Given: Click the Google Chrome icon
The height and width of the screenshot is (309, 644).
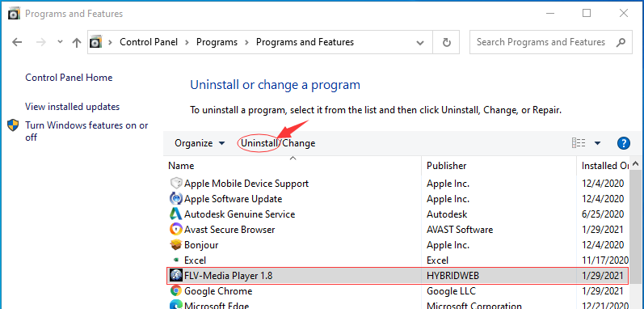Looking at the screenshot, I should (x=176, y=291).
